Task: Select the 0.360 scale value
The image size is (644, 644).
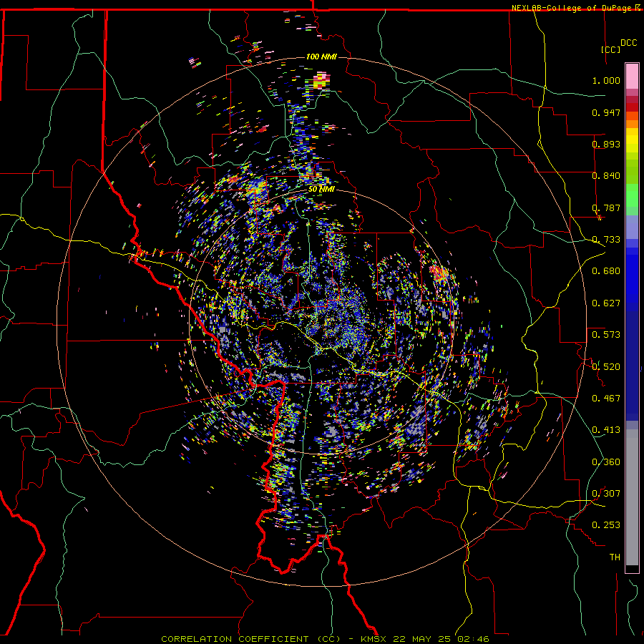Action: tap(606, 462)
